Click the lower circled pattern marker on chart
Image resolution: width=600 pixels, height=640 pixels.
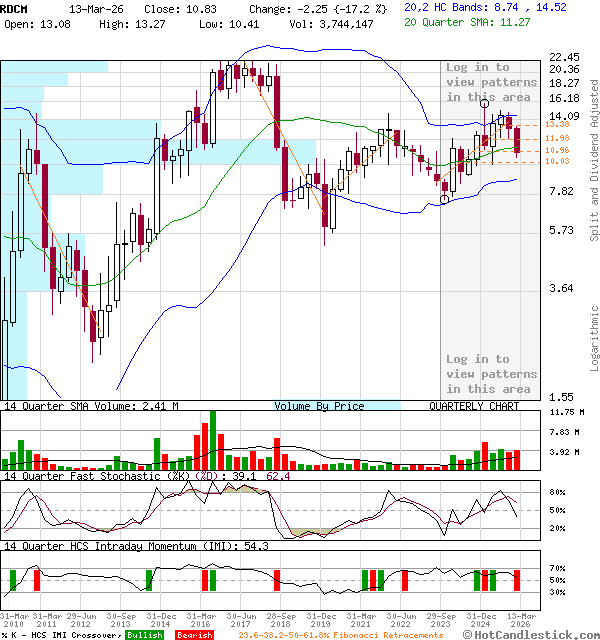coord(445,199)
